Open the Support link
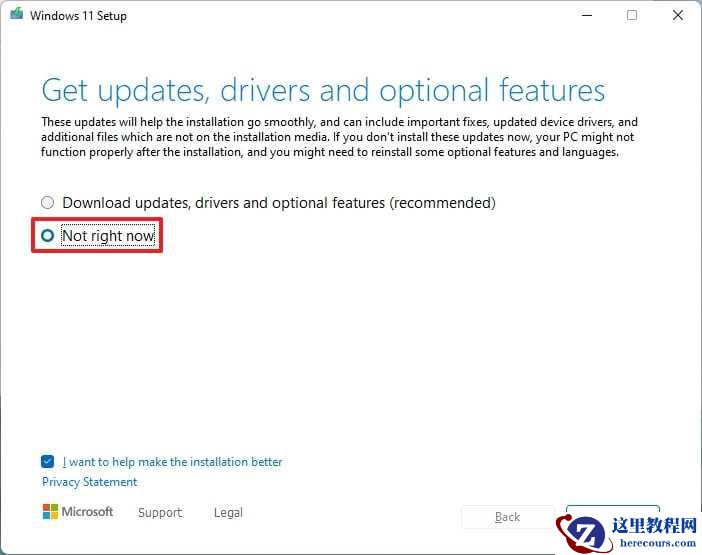Image resolution: width=702 pixels, height=555 pixels. coord(160,512)
